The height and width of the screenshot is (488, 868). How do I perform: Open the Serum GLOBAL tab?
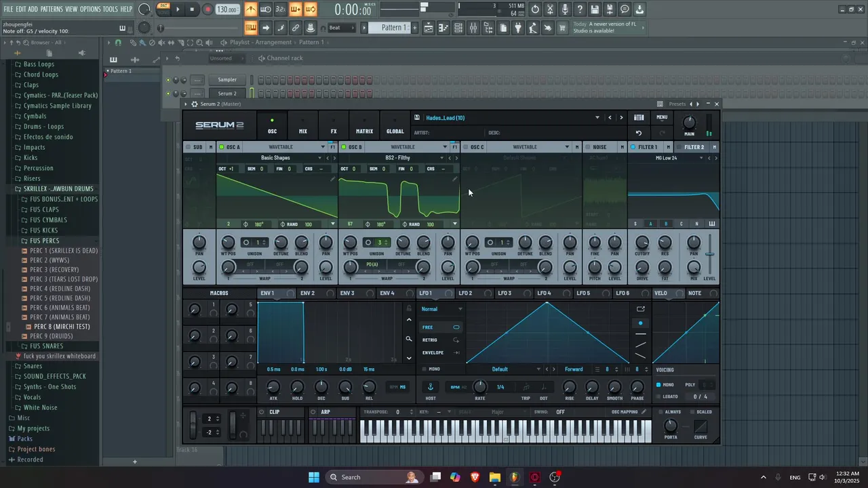point(395,126)
